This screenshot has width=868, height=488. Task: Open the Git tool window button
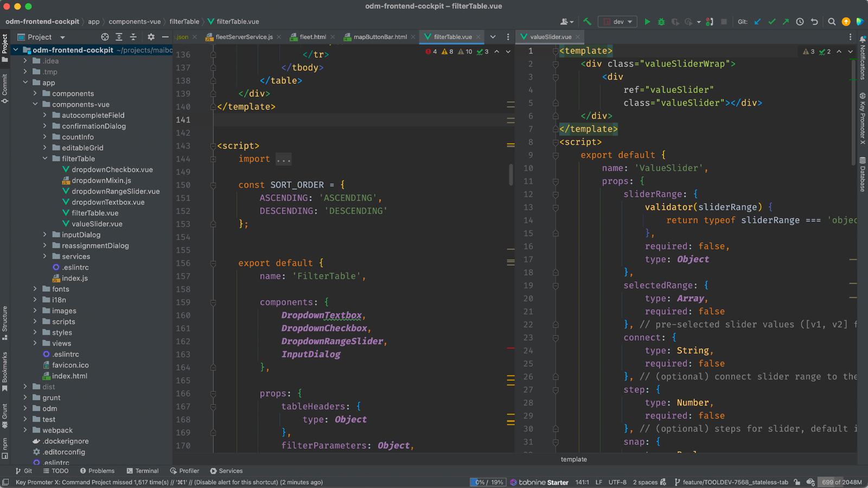24,471
